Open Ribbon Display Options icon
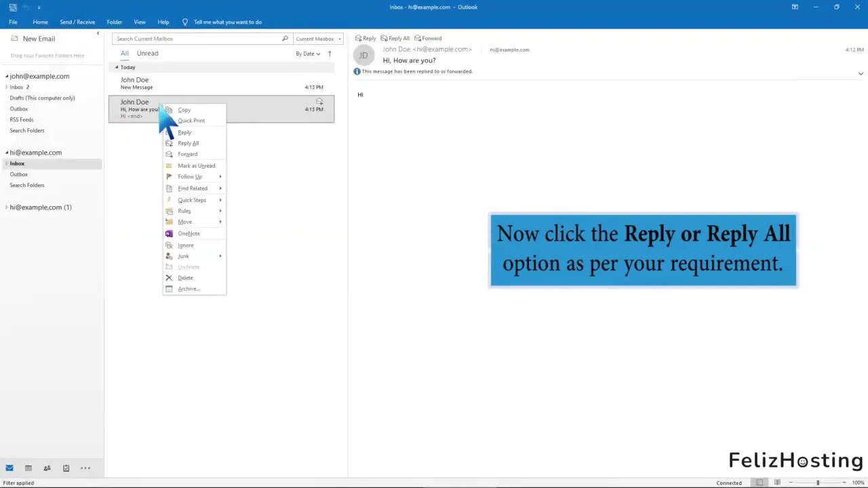The width and height of the screenshot is (868, 488). [x=795, y=7]
